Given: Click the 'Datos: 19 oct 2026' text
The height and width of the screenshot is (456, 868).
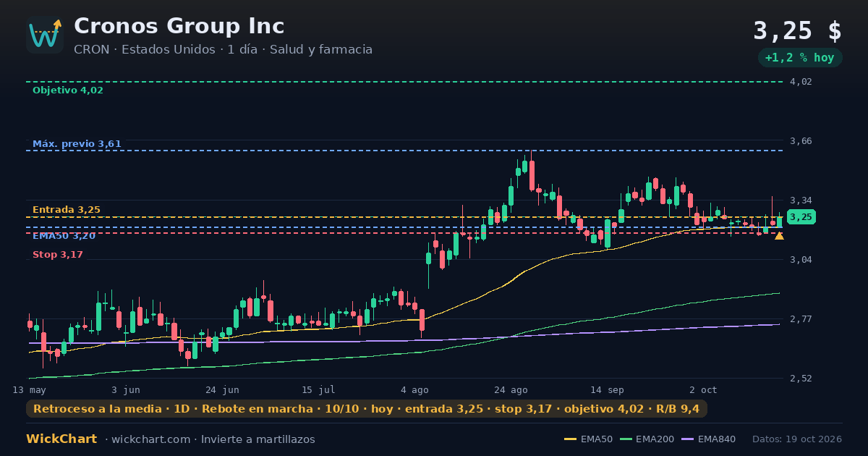Looking at the screenshot, I should point(797,439).
